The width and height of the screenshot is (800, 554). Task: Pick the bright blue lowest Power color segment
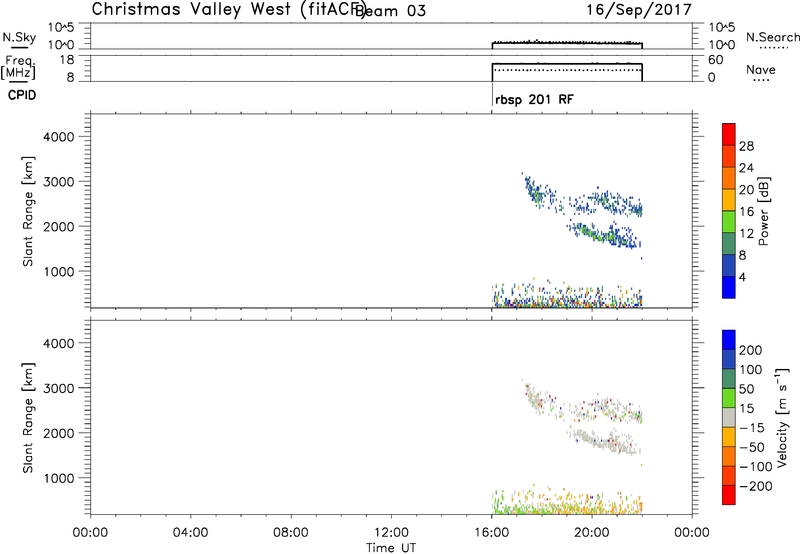tap(729, 287)
